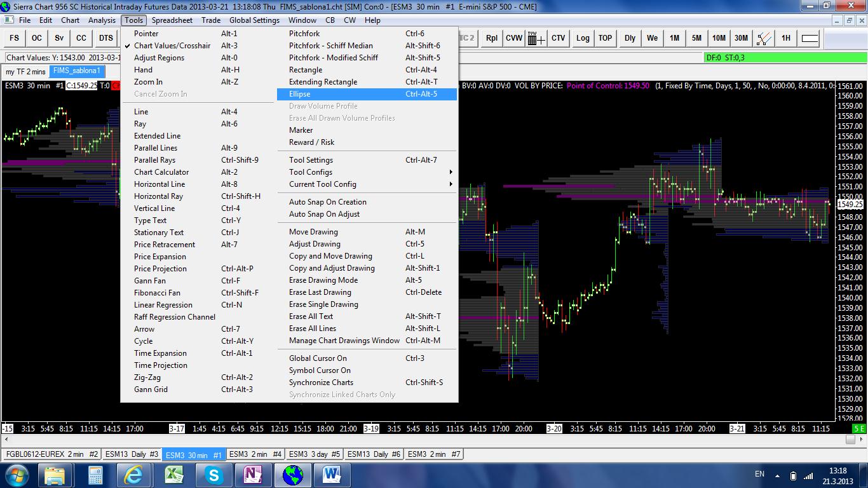Toggle Chart Values/Crosshair menu option
The image size is (868, 488).
172,46
